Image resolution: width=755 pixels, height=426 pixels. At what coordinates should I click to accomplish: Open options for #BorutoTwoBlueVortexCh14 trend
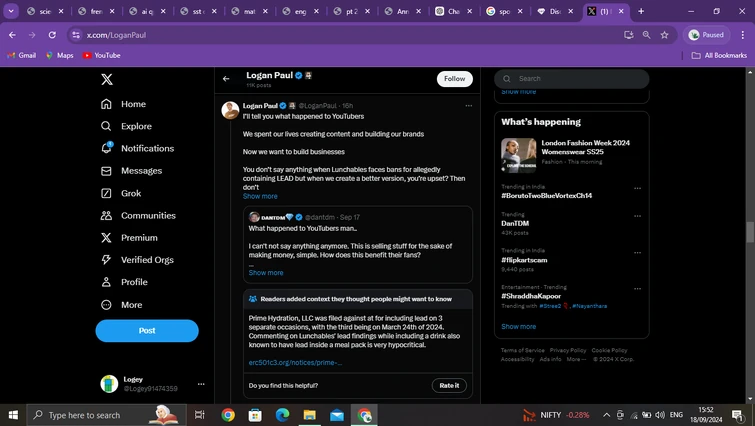point(638,188)
